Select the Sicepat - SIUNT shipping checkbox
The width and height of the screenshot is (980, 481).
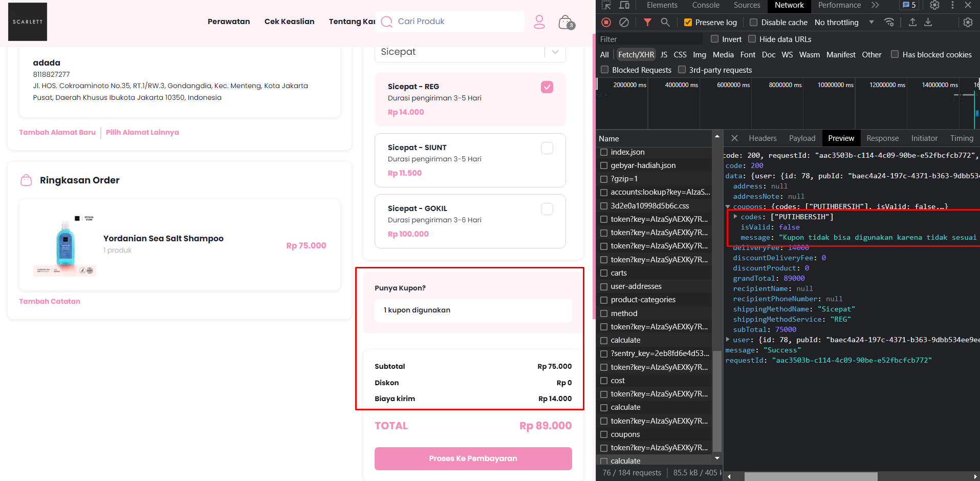(547, 148)
